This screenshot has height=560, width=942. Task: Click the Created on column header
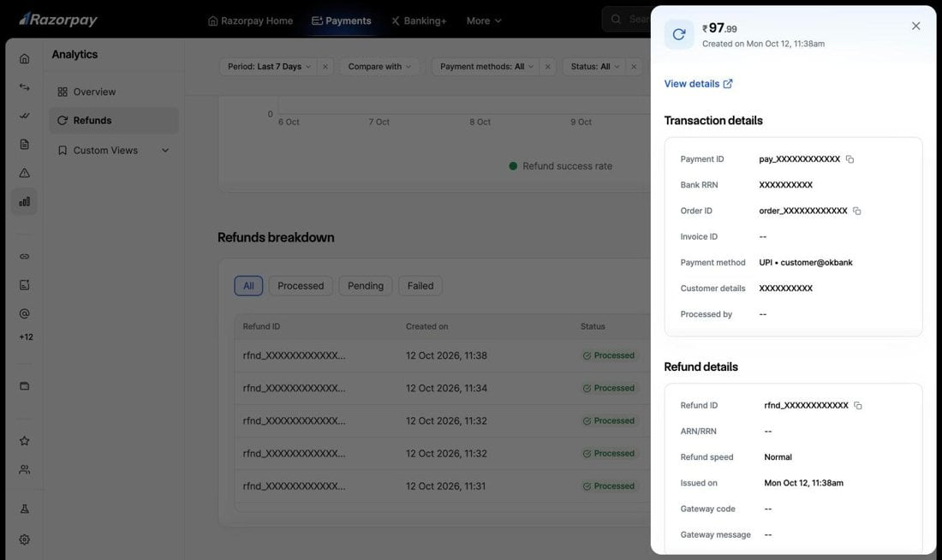coord(426,326)
